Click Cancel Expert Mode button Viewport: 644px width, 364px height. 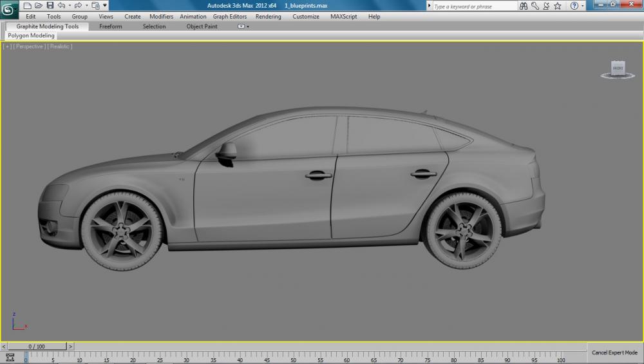coord(614,352)
